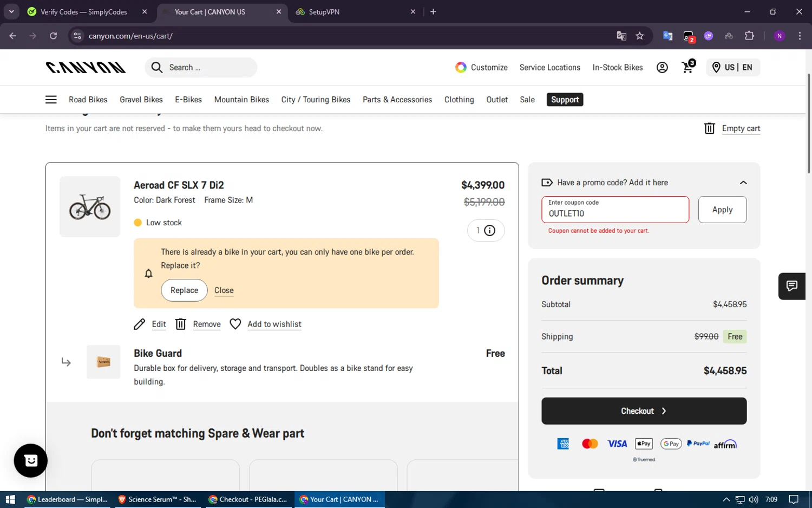Open the Mountain Bikes menu
812x508 pixels.
click(241, 100)
